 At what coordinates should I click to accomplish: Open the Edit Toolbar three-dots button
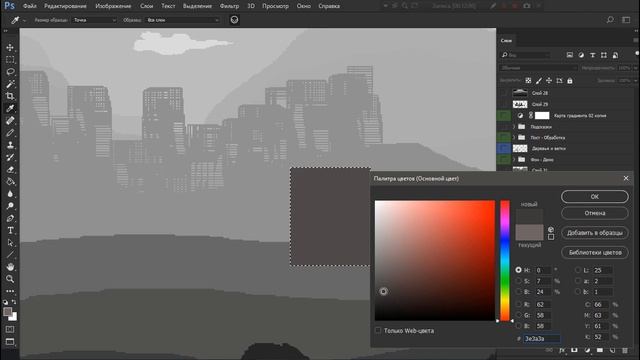coord(10,291)
